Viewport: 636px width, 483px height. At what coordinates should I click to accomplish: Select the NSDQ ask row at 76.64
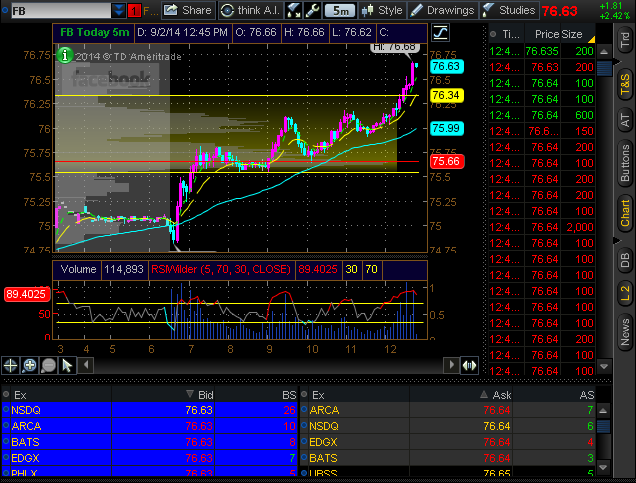[448, 426]
